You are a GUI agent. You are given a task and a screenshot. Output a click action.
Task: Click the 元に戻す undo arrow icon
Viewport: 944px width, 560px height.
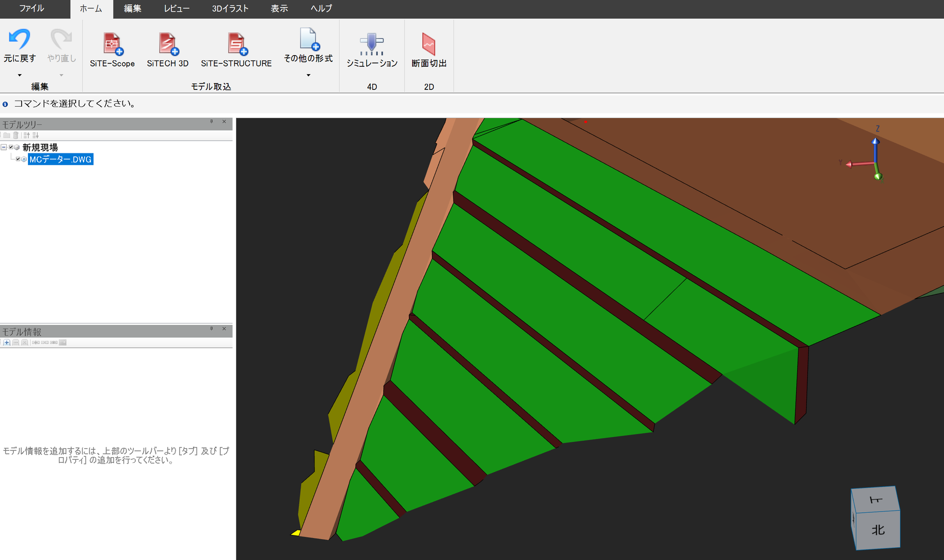point(20,39)
